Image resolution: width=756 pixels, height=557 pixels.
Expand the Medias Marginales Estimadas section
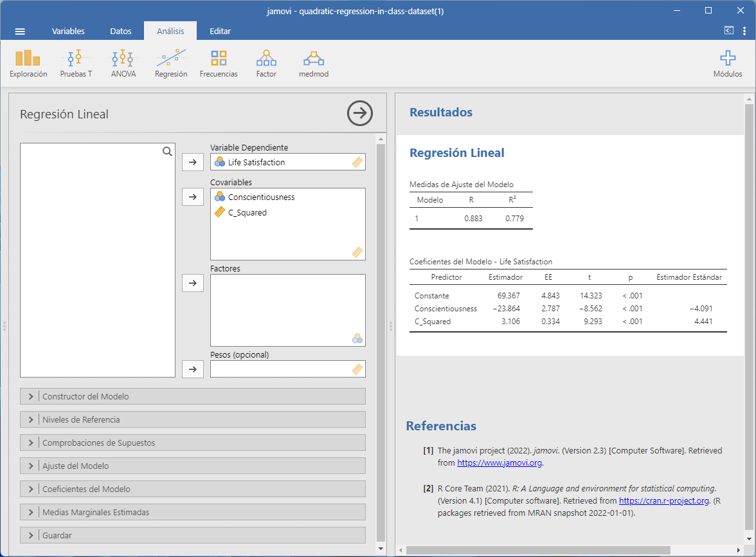click(193, 512)
